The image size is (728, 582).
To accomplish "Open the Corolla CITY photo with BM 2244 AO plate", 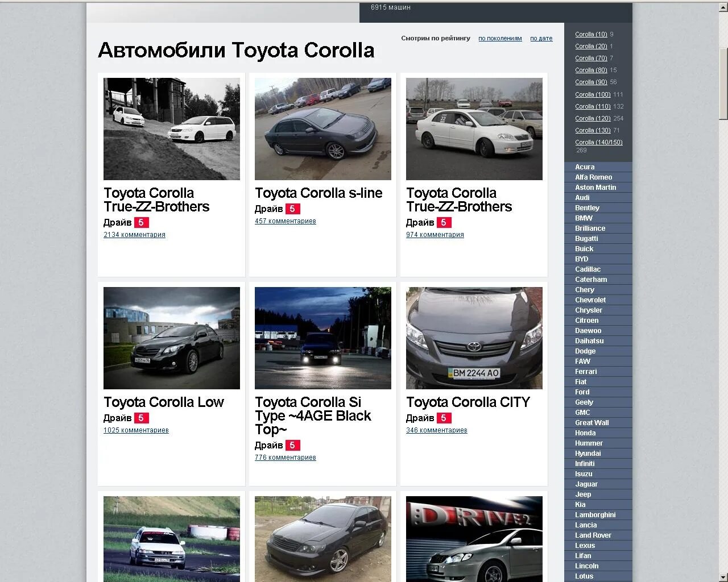I will tap(474, 338).
